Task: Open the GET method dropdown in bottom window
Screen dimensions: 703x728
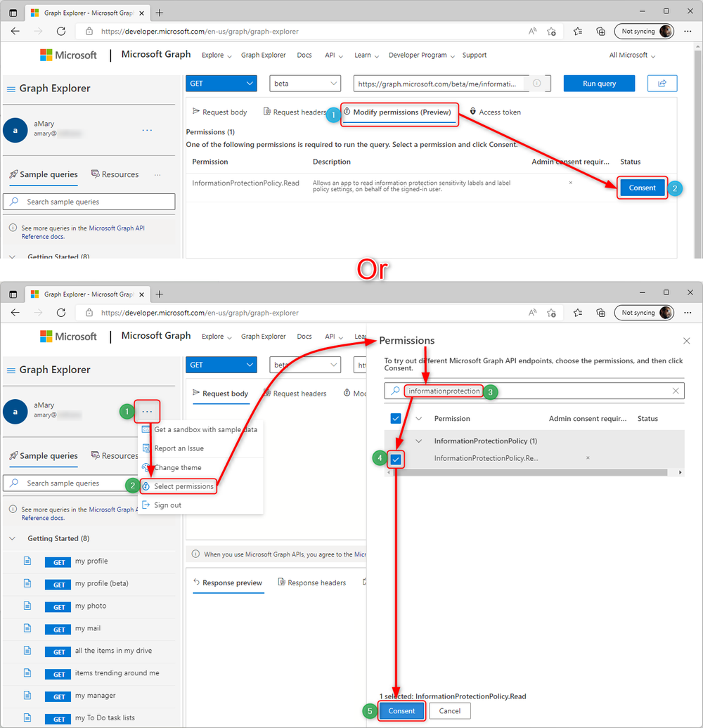Action: pyautogui.click(x=221, y=365)
